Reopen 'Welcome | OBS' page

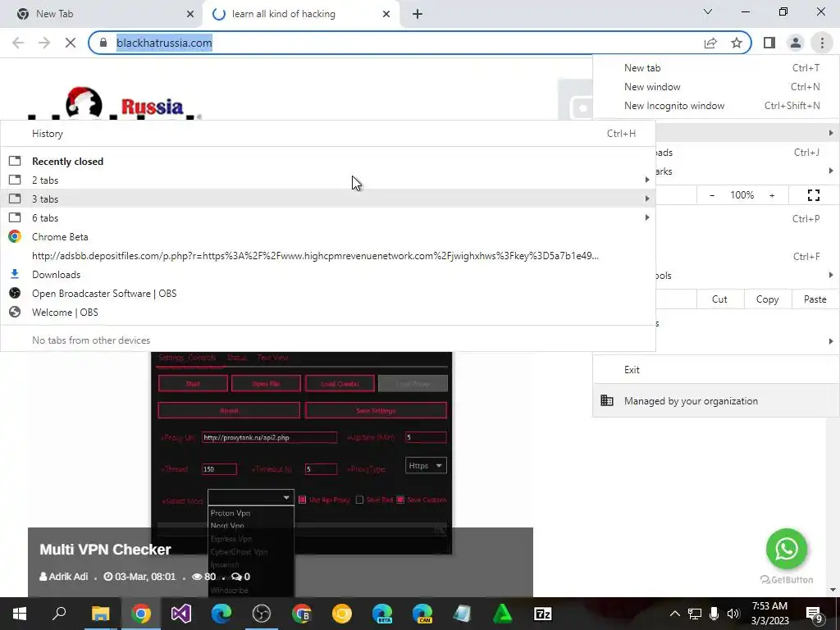point(328,313)
